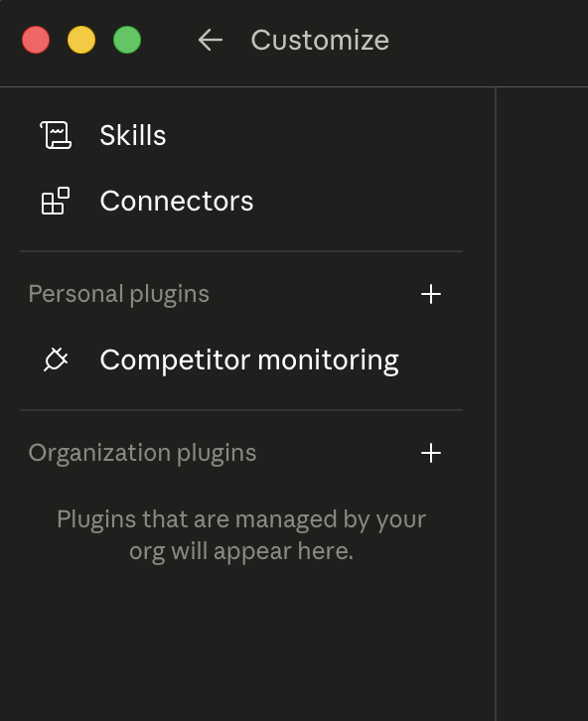Click the plug icon beside Competitor monitoring

[x=56, y=360]
